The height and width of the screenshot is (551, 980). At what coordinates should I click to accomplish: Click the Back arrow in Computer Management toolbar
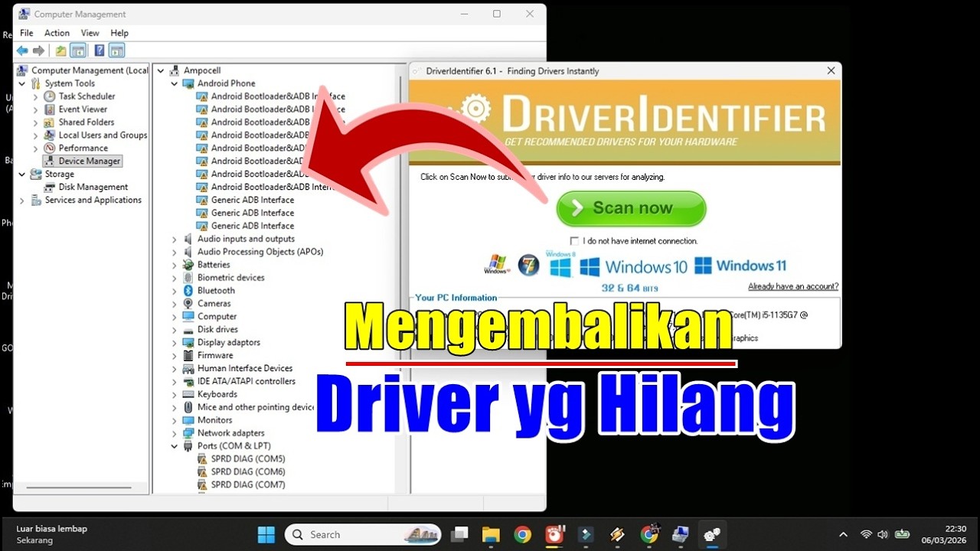pos(22,51)
